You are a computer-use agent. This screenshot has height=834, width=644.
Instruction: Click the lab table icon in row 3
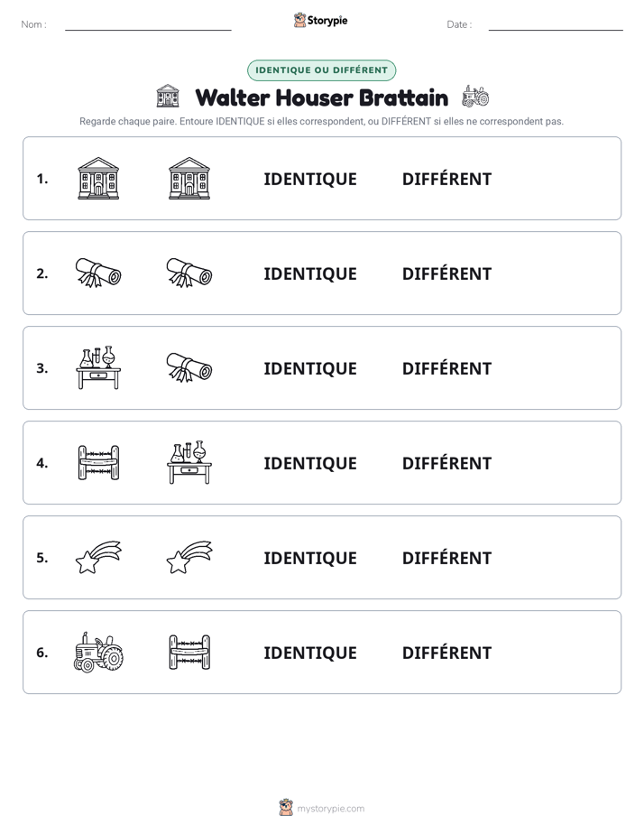coord(98,367)
